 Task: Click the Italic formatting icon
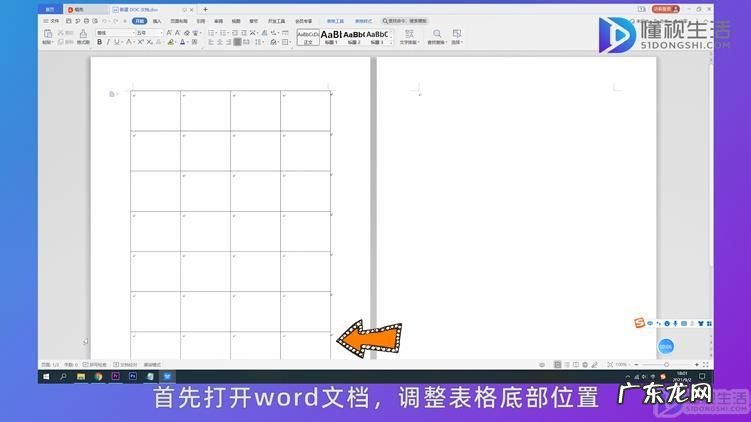pos(108,42)
